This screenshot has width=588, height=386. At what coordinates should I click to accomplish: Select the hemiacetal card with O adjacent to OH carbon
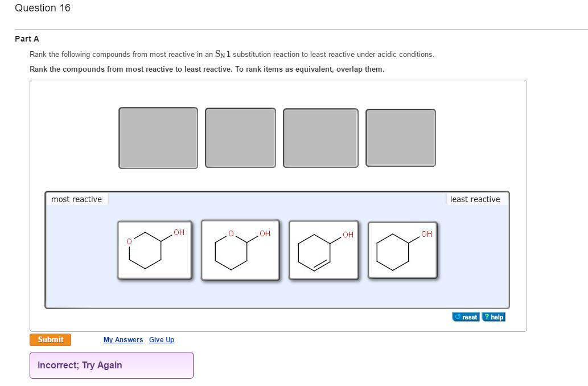240,250
